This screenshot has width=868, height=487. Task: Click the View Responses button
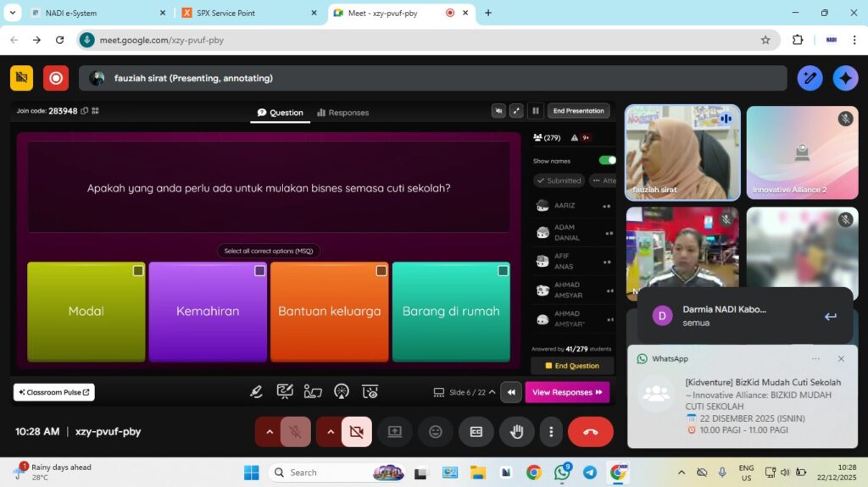point(567,392)
